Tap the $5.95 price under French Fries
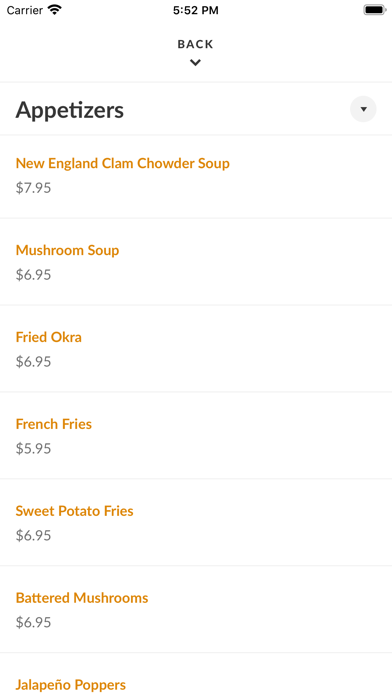 33,448
